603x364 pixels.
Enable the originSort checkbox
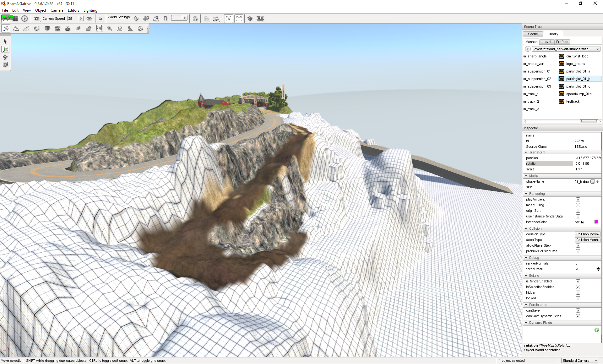coord(578,211)
